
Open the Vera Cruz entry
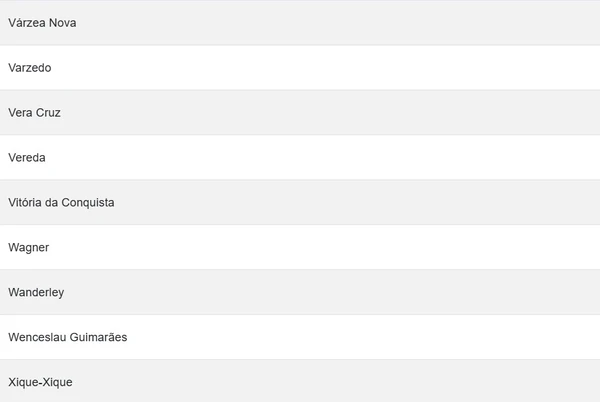click(x=35, y=112)
